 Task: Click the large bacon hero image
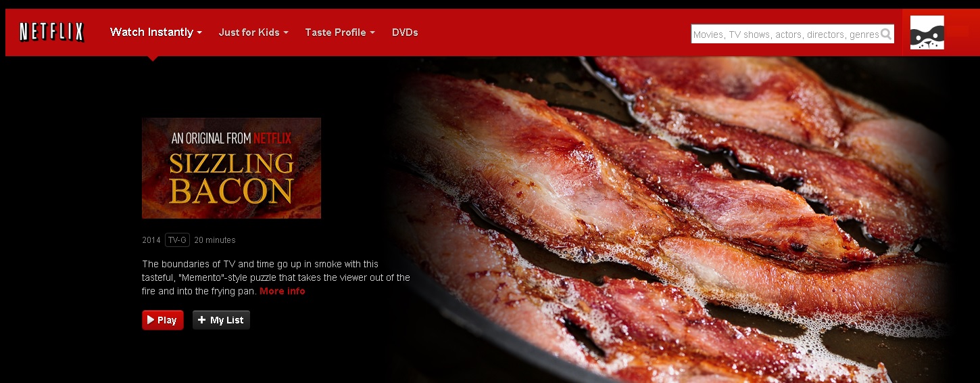pos(676,220)
